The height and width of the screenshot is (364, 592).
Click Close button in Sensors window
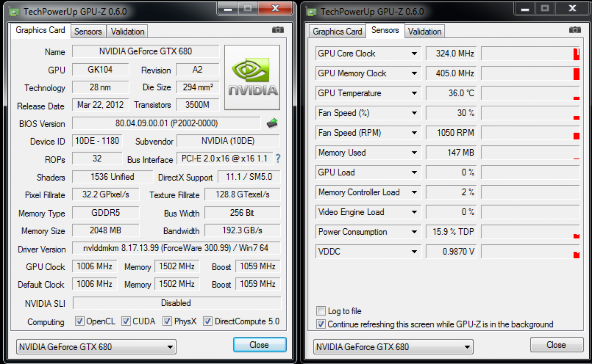click(x=556, y=345)
